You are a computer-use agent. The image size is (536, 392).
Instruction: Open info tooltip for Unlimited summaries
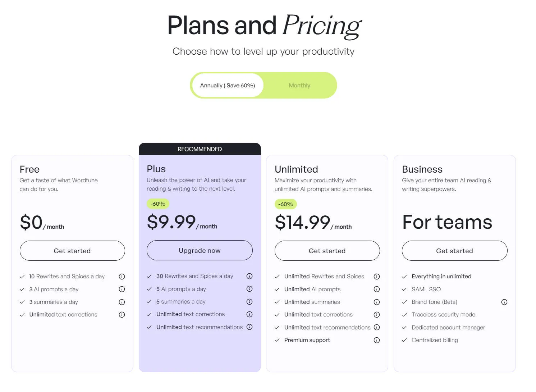pos(376,302)
